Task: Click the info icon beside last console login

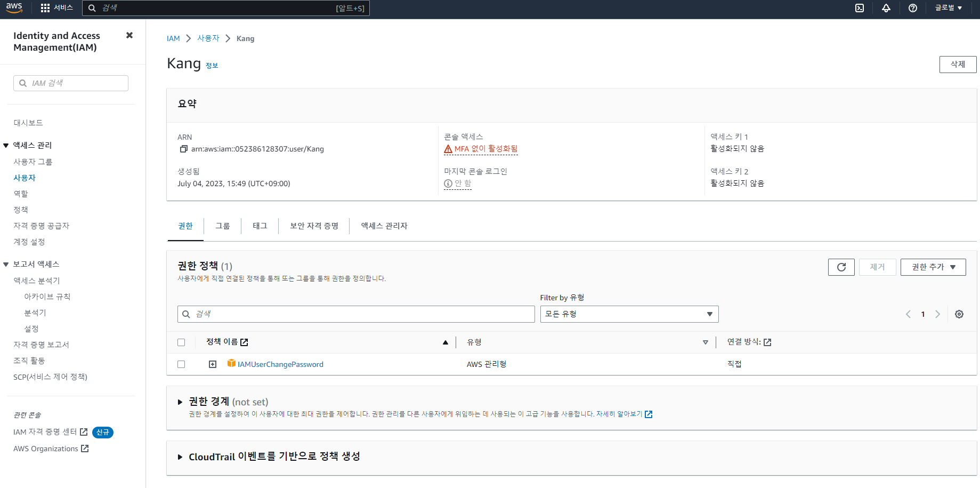Action: coord(448,183)
